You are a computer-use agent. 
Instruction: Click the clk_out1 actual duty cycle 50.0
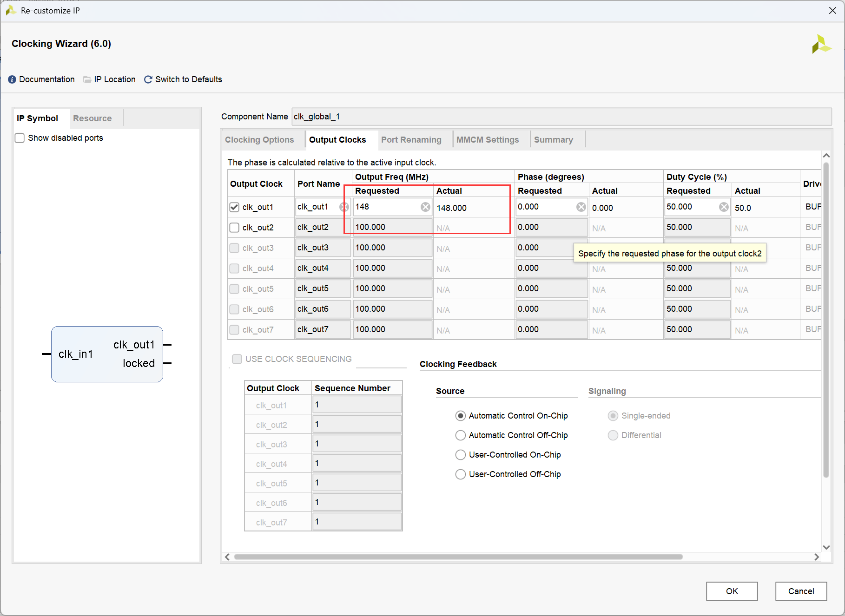pos(743,208)
